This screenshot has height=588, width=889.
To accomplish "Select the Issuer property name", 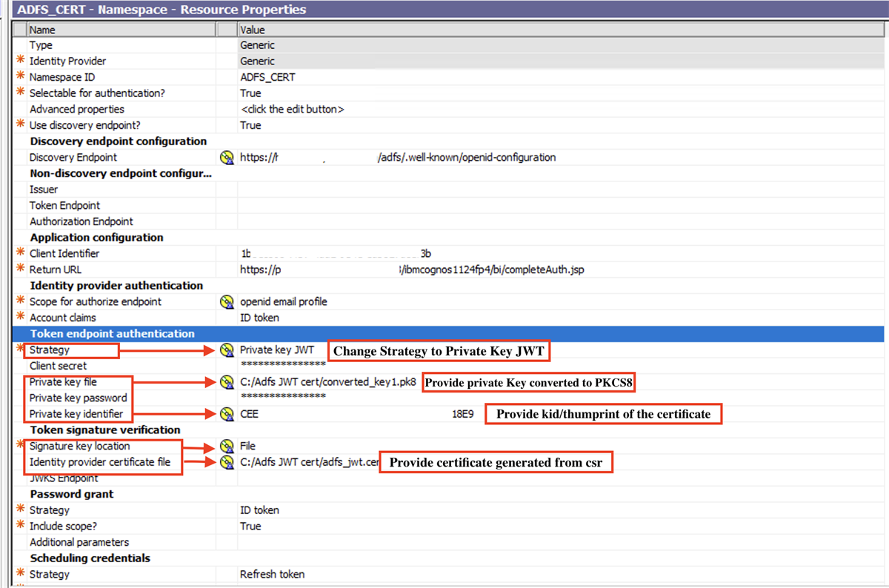I will 44,190.
